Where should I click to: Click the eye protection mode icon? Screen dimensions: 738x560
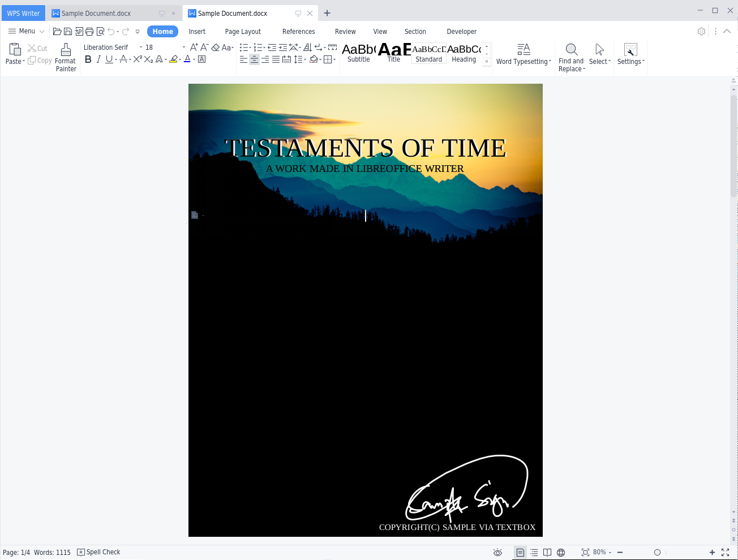tap(497, 553)
